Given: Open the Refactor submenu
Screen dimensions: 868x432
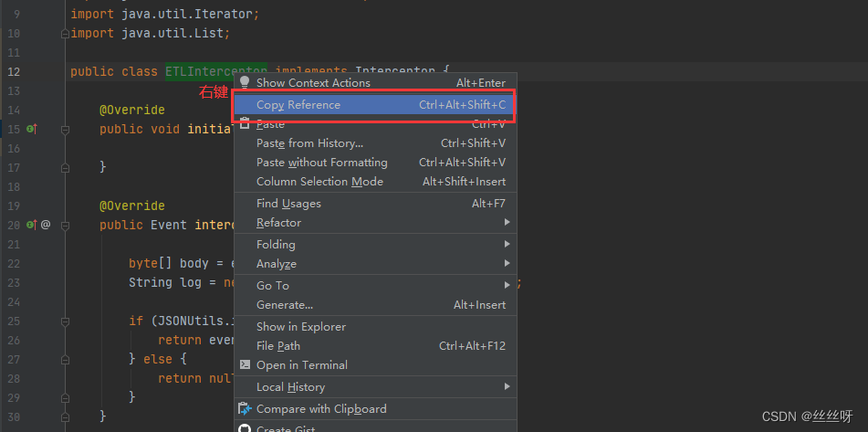Looking at the screenshot, I should click(x=375, y=223).
